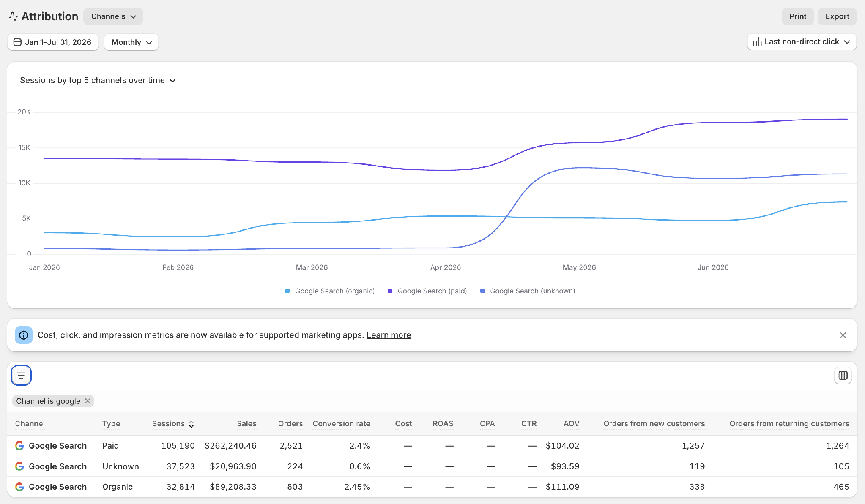
Task: Click the calendar icon in date picker
Action: point(17,42)
